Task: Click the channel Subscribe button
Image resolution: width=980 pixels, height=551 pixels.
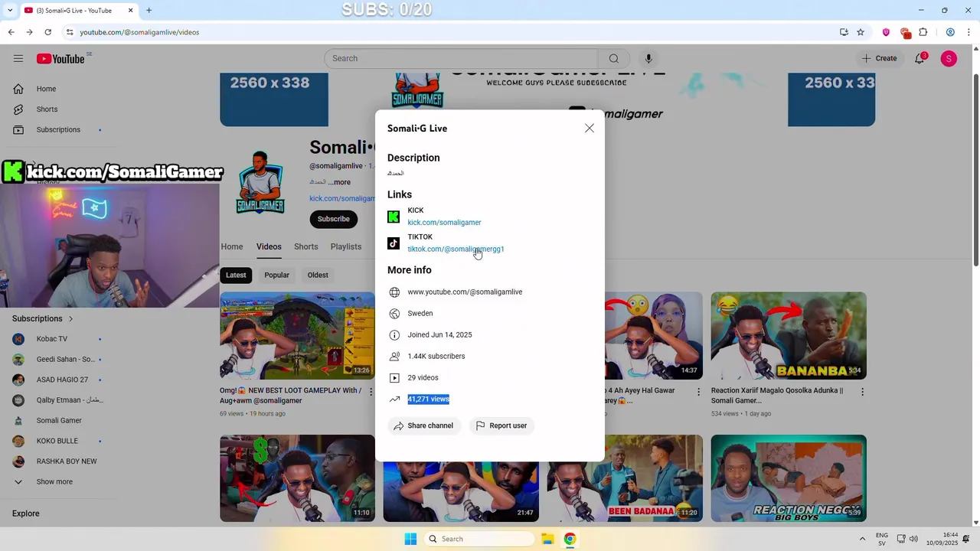Action: tap(333, 220)
